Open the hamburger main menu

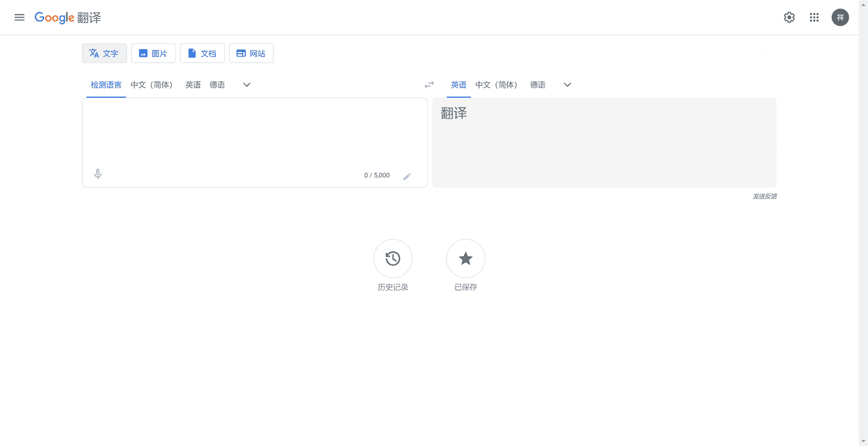pos(19,18)
